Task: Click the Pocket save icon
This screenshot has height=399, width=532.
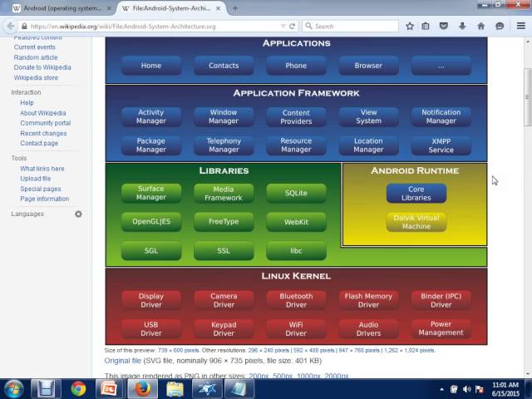Action: 443,26
